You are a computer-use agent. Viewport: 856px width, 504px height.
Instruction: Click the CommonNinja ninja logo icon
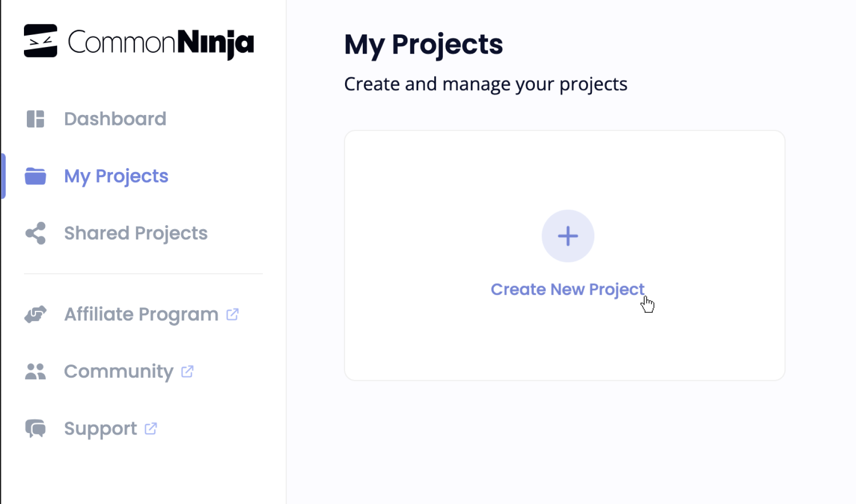point(40,41)
